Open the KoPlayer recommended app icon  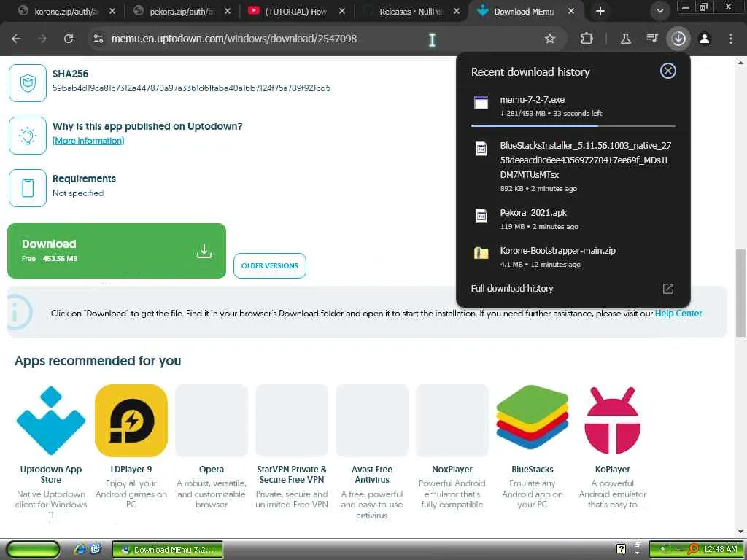(x=613, y=421)
